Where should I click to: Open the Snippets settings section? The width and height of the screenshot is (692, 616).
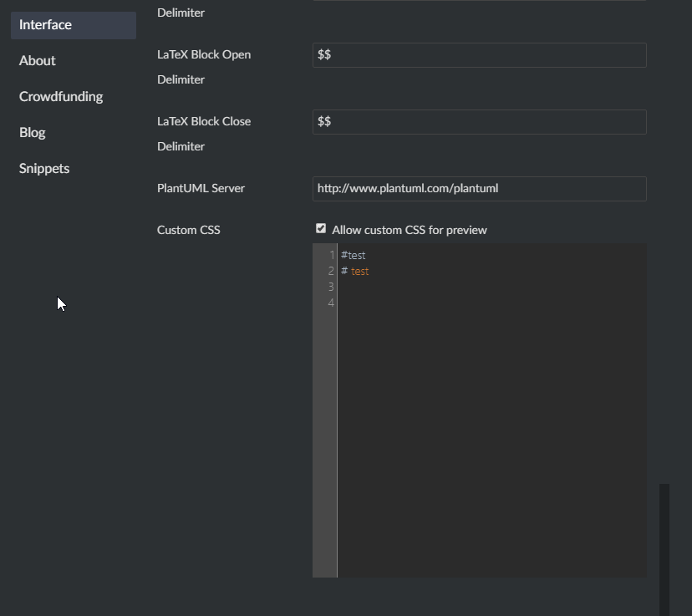click(x=43, y=168)
